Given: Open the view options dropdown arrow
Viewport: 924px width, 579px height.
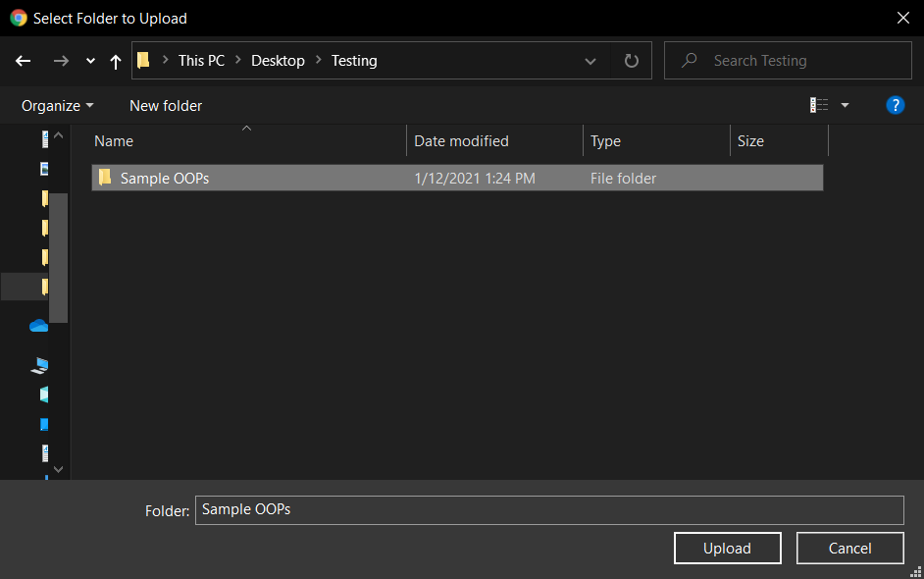Looking at the screenshot, I should pos(845,105).
